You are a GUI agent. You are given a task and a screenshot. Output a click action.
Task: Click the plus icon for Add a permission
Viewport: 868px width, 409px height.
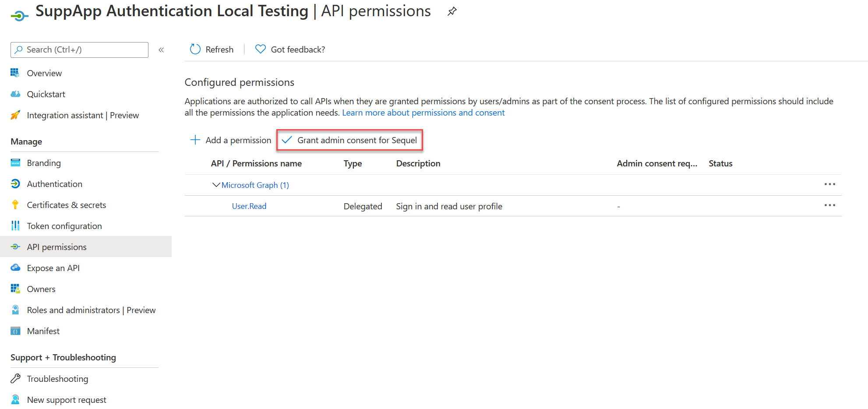point(195,140)
